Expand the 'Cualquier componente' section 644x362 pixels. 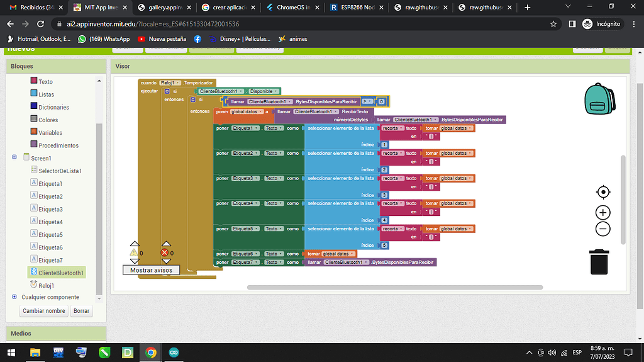click(x=14, y=297)
